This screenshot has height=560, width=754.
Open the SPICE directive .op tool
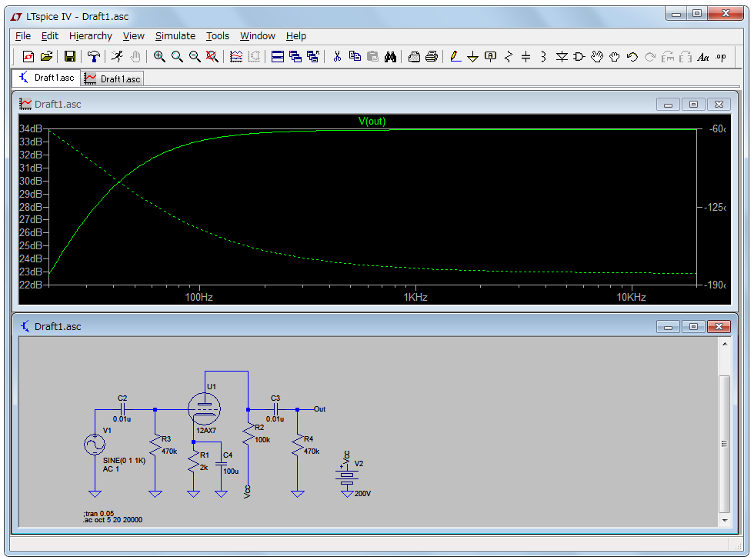coord(720,56)
